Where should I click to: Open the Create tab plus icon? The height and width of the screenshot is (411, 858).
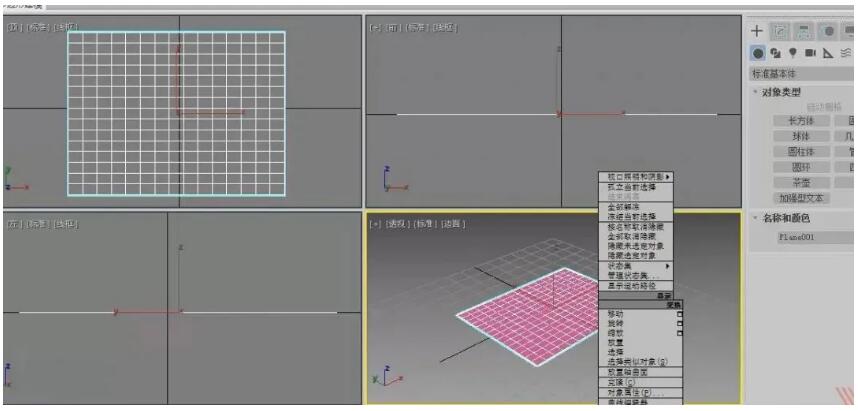[x=757, y=32]
